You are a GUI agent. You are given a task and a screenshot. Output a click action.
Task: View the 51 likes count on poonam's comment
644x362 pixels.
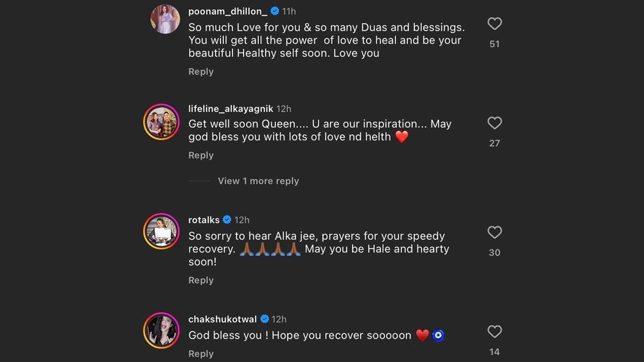pos(494,44)
